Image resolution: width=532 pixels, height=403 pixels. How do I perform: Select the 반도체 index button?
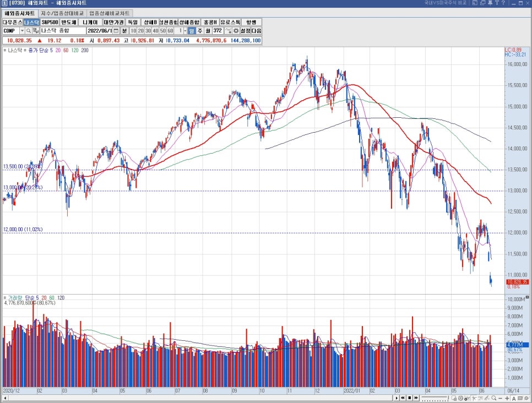coord(69,22)
